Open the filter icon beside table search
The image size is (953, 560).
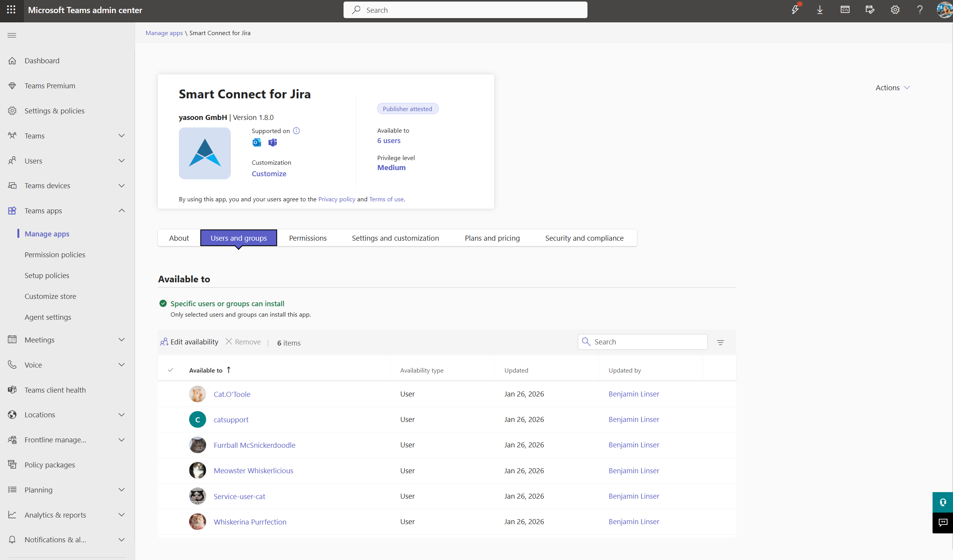click(x=720, y=342)
